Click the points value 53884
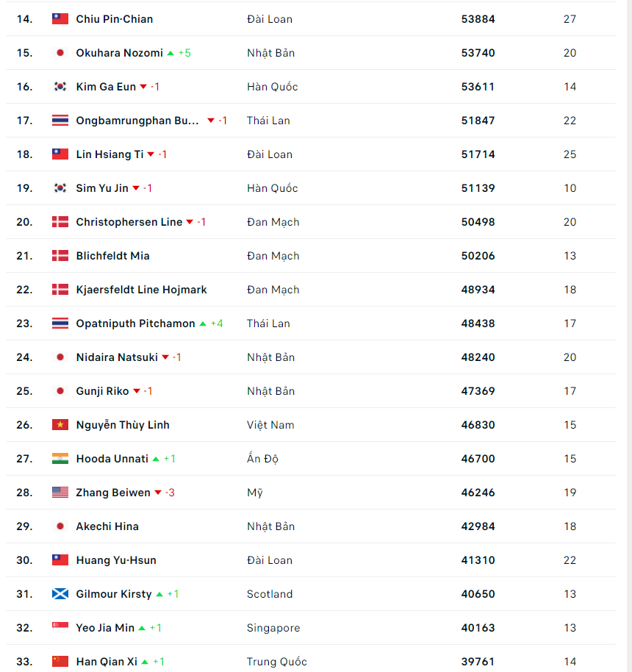Screen dimensions: 632x672 tap(478, 19)
